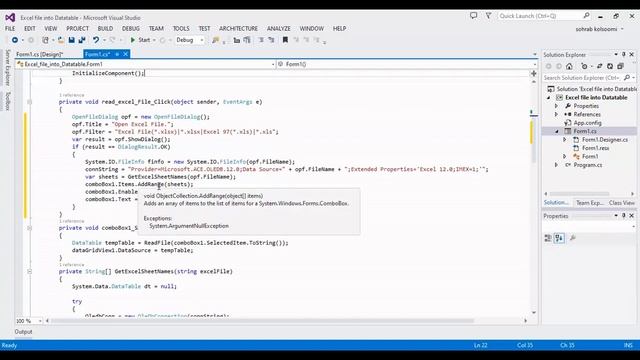Image resolution: width=640 pixels, height=360 pixels.
Task: Pin the Form1.cs tab with pin toggle
Action: click(117, 54)
